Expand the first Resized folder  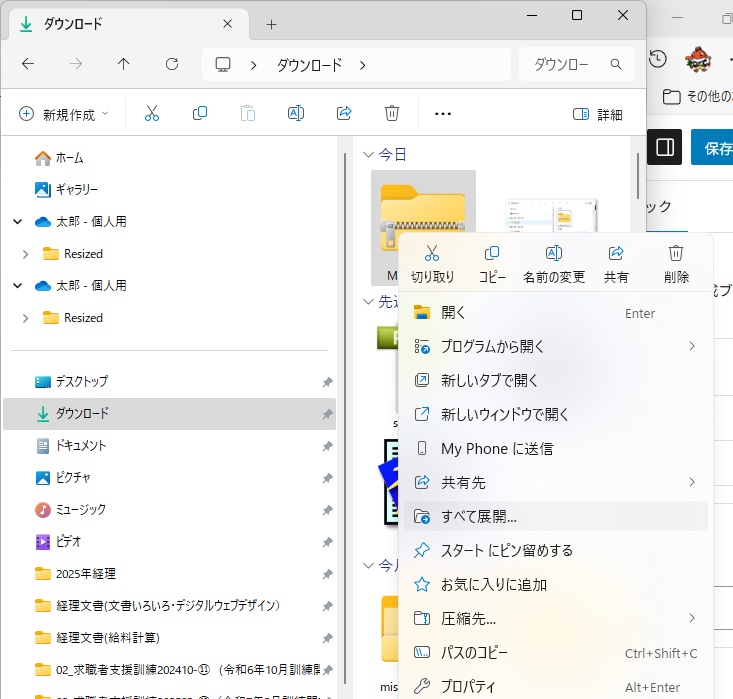tap(26, 254)
